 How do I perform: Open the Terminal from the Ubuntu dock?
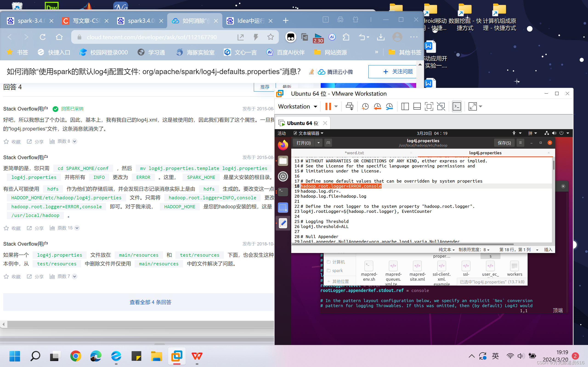(x=283, y=192)
